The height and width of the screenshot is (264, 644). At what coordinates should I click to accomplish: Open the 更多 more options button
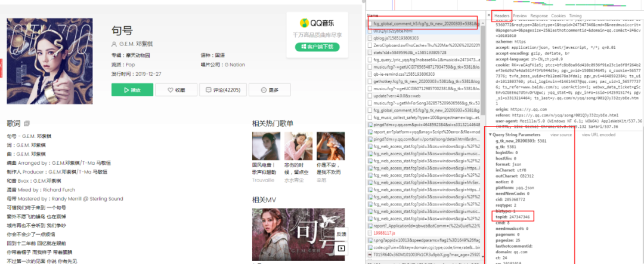(270, 90)
